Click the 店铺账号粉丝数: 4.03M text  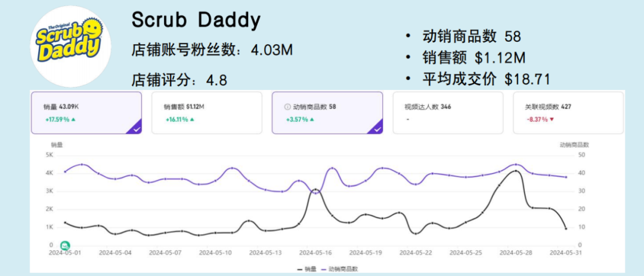coord(212,50)
